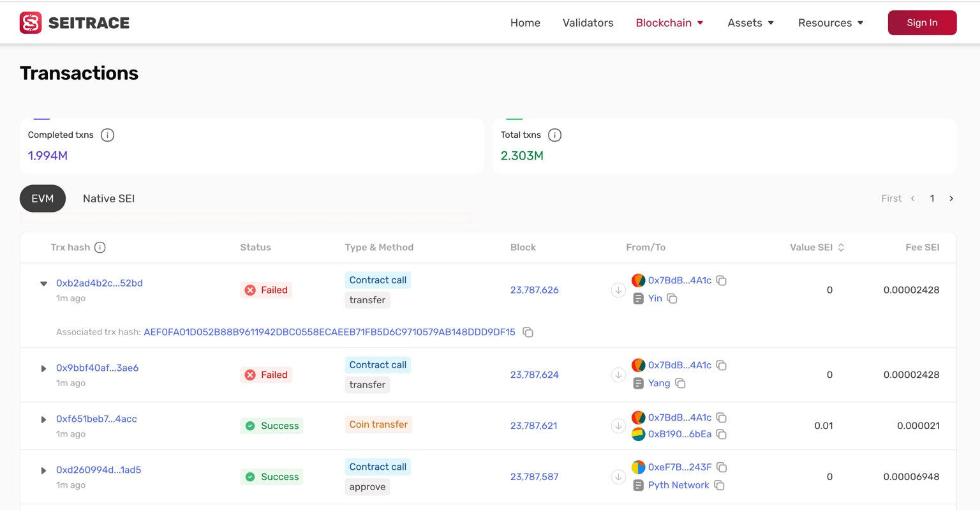Screen dimensions: 980x510
Task: Go to next page of transactions
Action: 951,199
